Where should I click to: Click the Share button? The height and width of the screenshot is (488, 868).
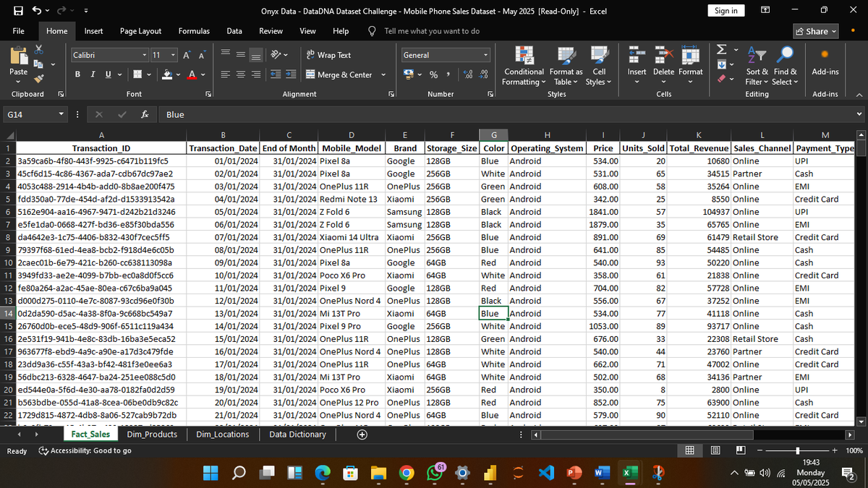pos(816,31)
